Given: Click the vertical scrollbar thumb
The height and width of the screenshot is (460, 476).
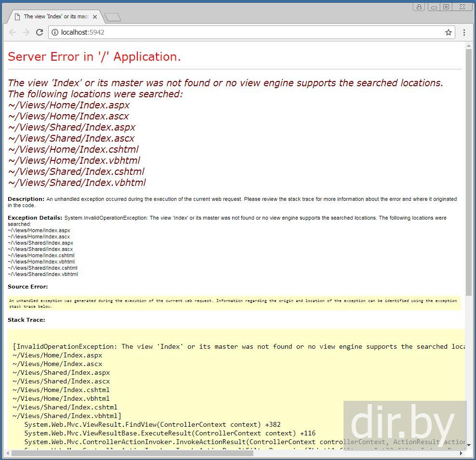Looking at the screenshot, I should [x=469, y=169].
